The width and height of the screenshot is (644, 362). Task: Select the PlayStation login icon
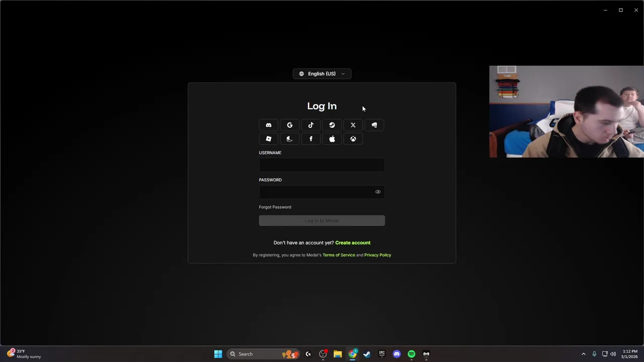[290, 139]
